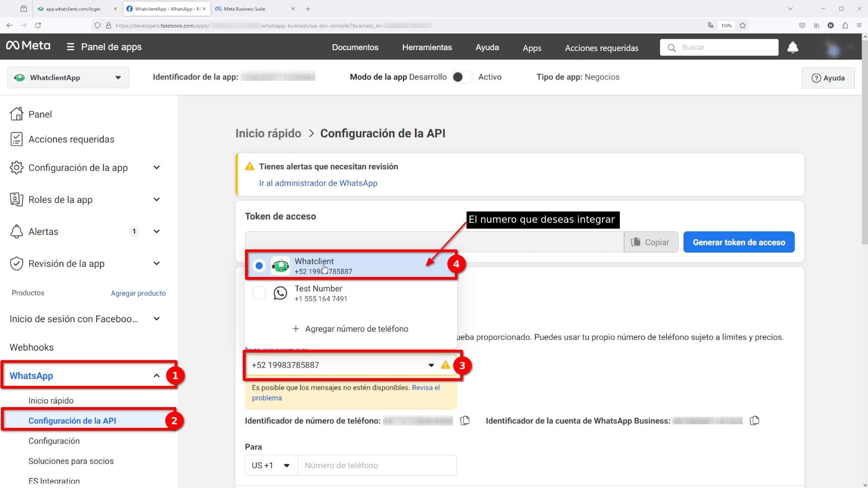Image resolution: width=868 pixels, height=488 pixels.
Task: Open Apps in top navigation
Action: (x=532, y=48)
